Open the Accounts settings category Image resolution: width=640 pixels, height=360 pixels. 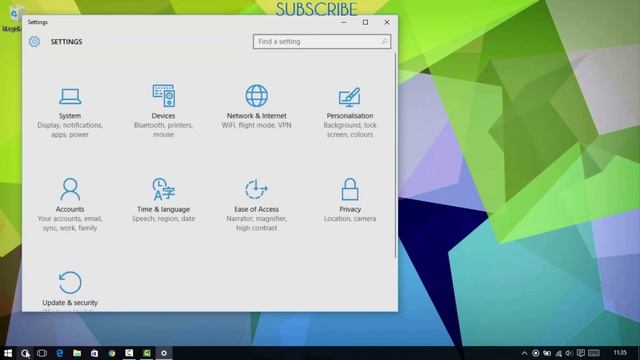70,204
